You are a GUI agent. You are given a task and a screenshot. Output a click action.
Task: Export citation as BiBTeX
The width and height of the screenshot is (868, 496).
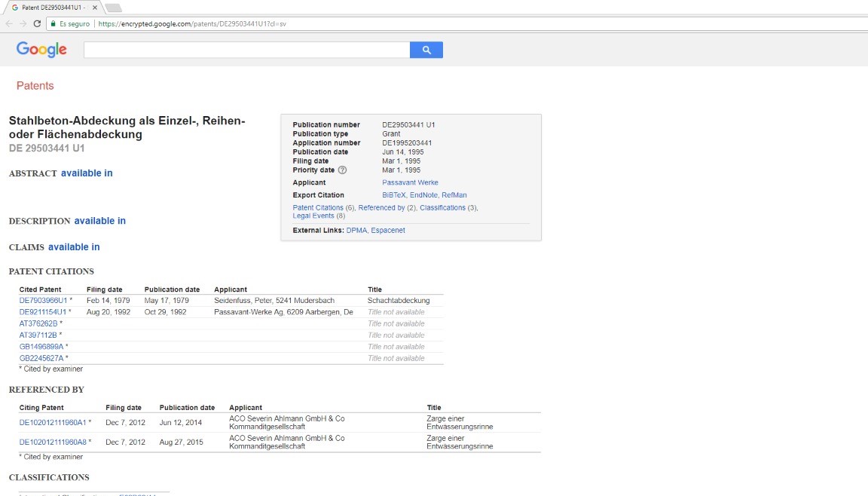pos(393,194)
